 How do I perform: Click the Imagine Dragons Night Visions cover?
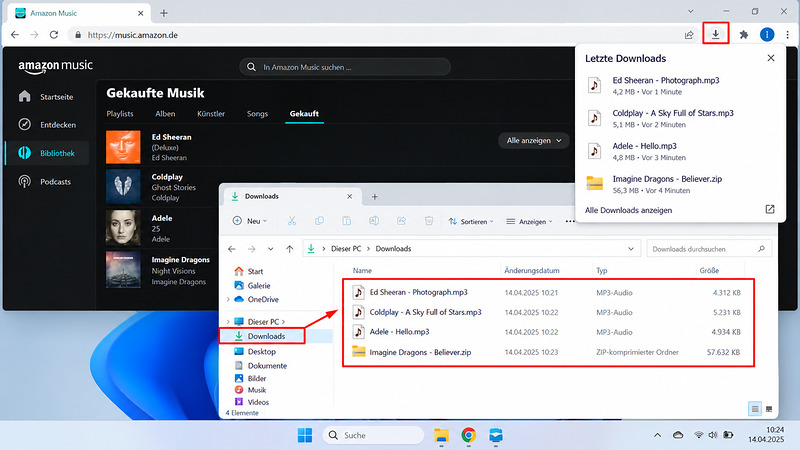[123, 270]
